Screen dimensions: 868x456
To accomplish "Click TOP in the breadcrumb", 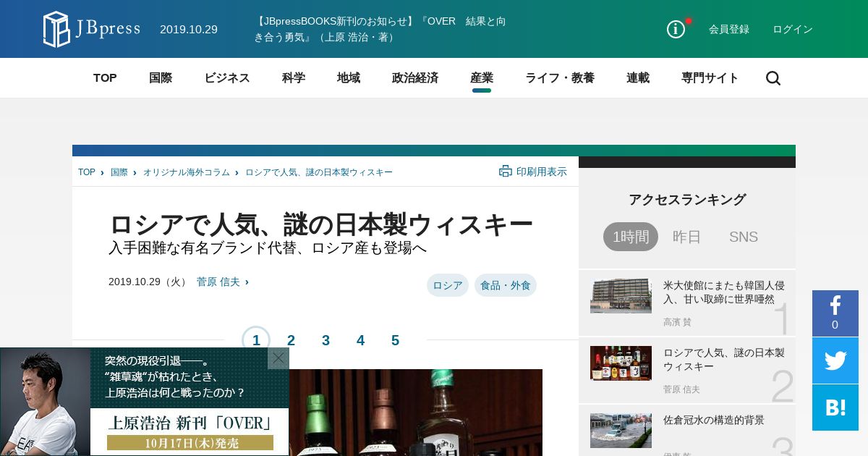I will coord(87,172).
